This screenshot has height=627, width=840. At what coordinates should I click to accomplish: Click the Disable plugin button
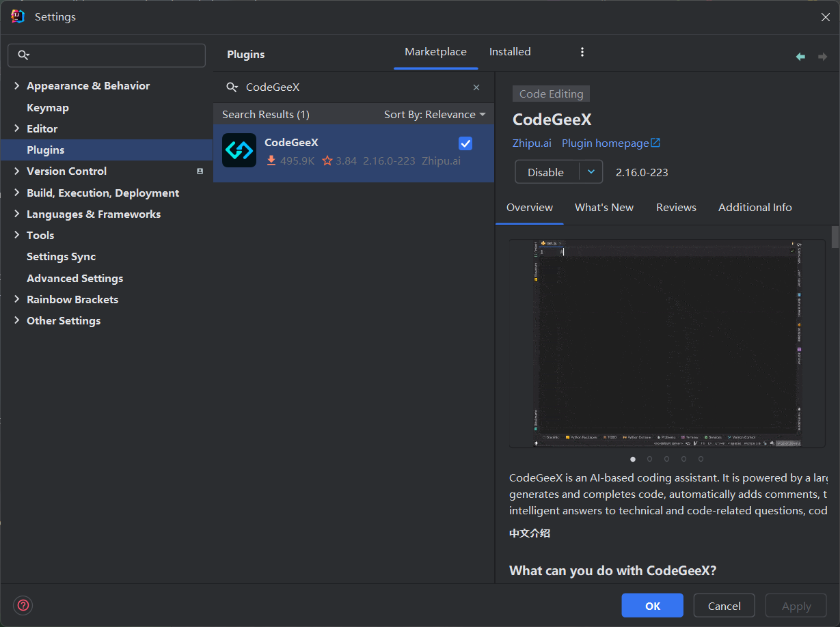point(547,172)
